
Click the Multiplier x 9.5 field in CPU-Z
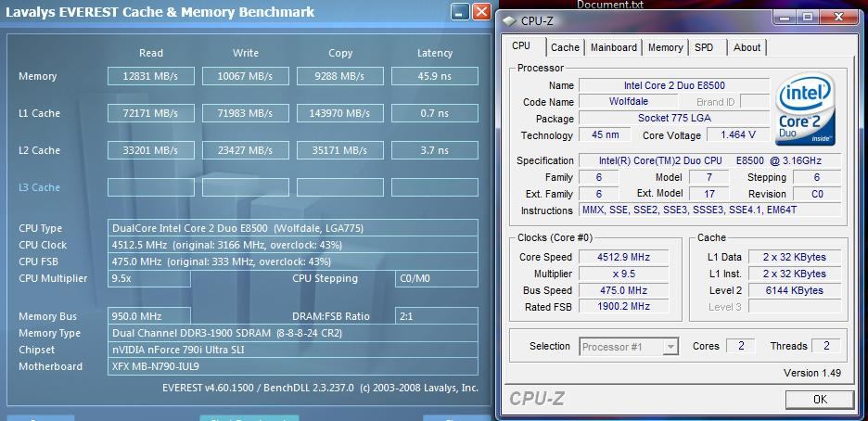click(623, 274)
